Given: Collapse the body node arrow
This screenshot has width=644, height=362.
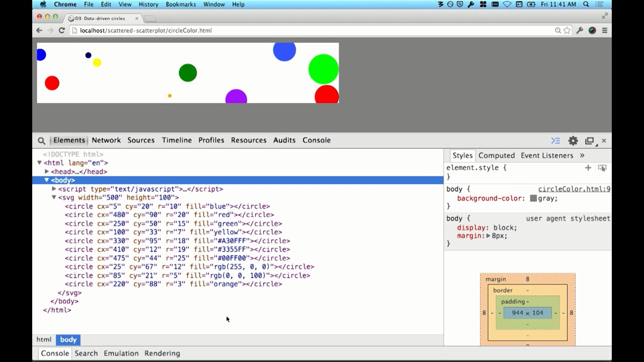Looking at the screenshot, I should click(47, 180).
